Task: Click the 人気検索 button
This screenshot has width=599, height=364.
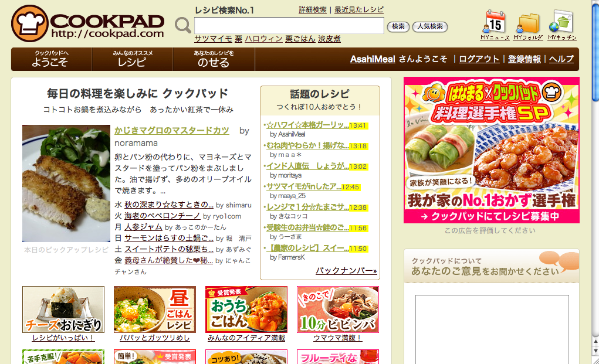Action: point(430,26)
